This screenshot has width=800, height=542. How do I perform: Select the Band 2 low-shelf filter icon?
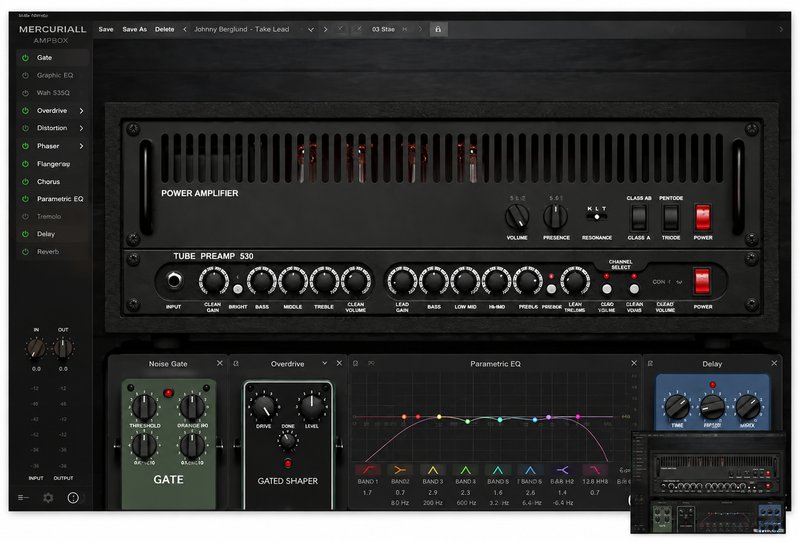tap(400, 470)
